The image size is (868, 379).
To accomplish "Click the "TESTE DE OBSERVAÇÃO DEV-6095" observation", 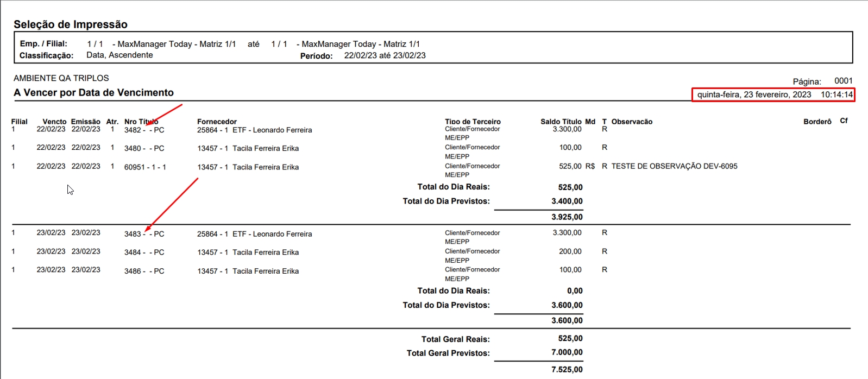I will pyautogui.click(x=675, y=166).
